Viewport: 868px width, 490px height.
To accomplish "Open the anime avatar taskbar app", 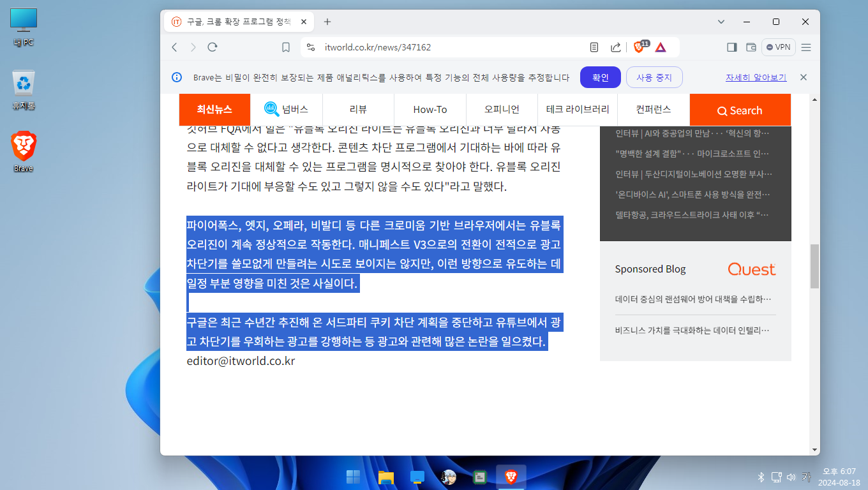I will pos(449,477).
